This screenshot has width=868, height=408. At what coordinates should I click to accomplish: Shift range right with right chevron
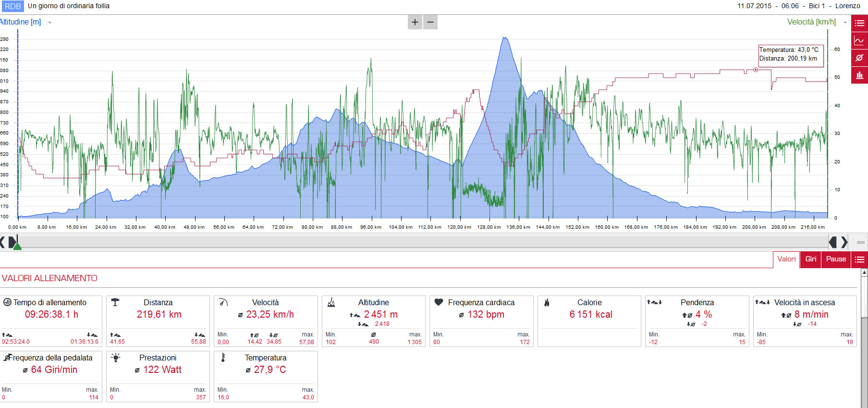pyautogui.click(x=844, y=242)
